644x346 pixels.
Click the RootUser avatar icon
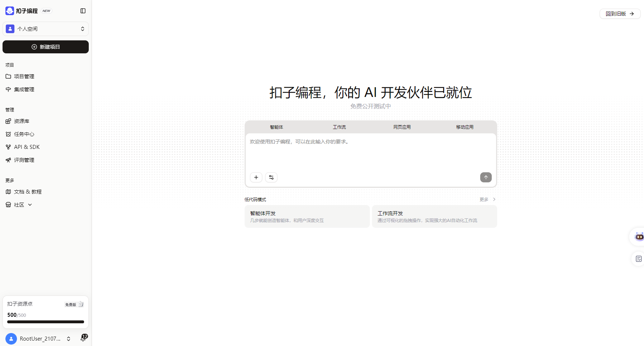[x=11, y=339]
